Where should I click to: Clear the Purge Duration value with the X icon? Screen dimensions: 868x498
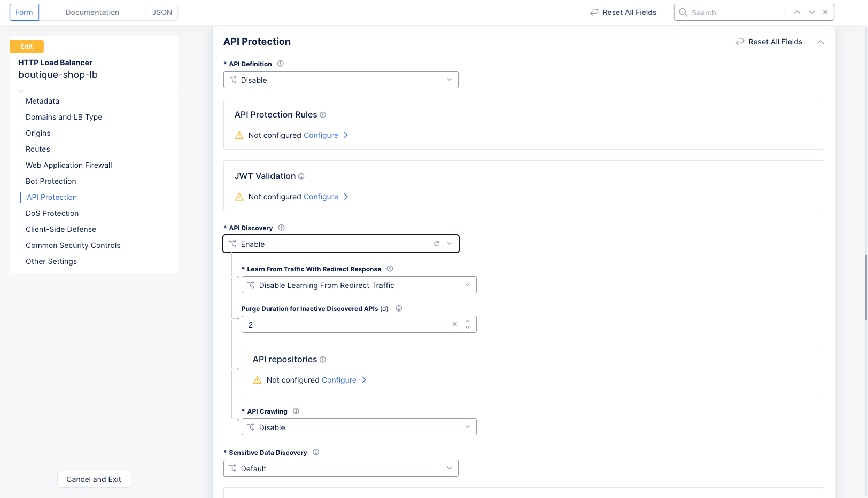[x=454, y=324]
